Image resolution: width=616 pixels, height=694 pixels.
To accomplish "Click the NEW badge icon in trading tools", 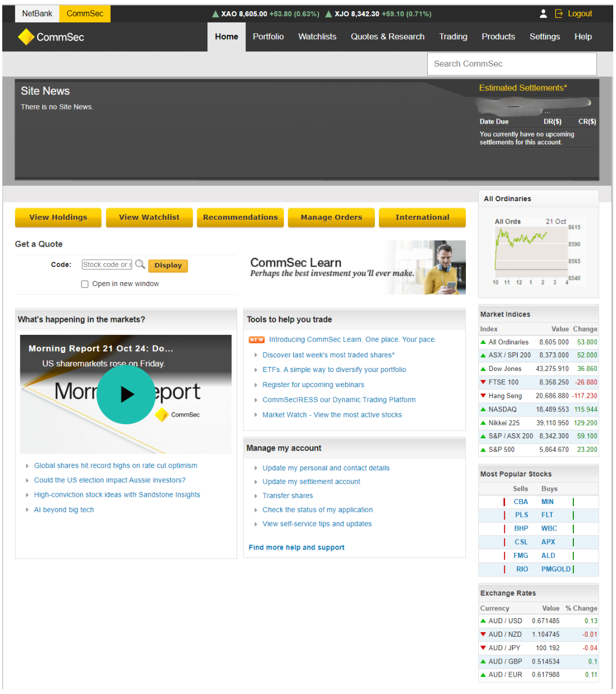I will point(257,340).
